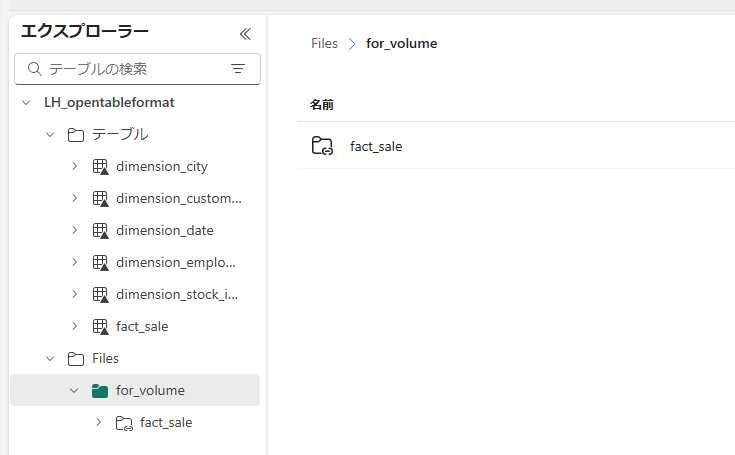The image size is (735, 455).
Task: Select fact_sale label under for_volume
Action: click(166, 423)
